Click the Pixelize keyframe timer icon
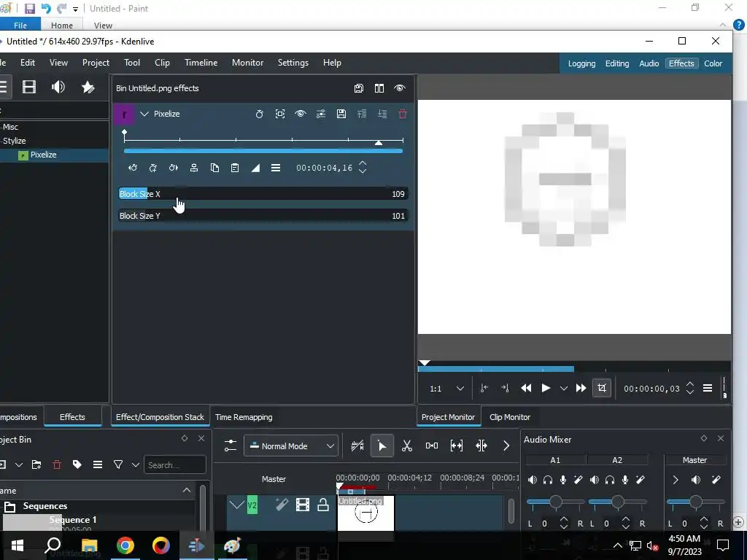Image resolution: width=747 pixels, height=560 pixels. (x=259, y=114)
